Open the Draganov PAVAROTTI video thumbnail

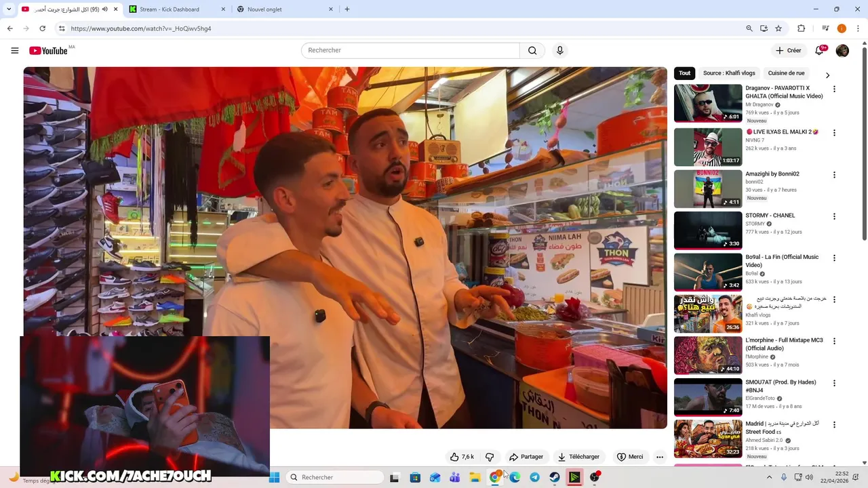coord(708,103)
